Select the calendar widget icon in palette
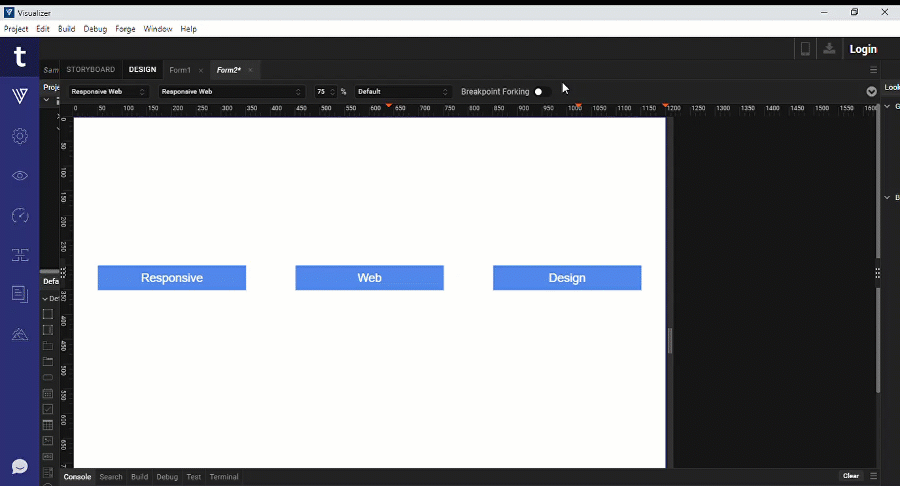Viewport: 900px width, 486px height. pyautogui.click(x=47, y=394)
